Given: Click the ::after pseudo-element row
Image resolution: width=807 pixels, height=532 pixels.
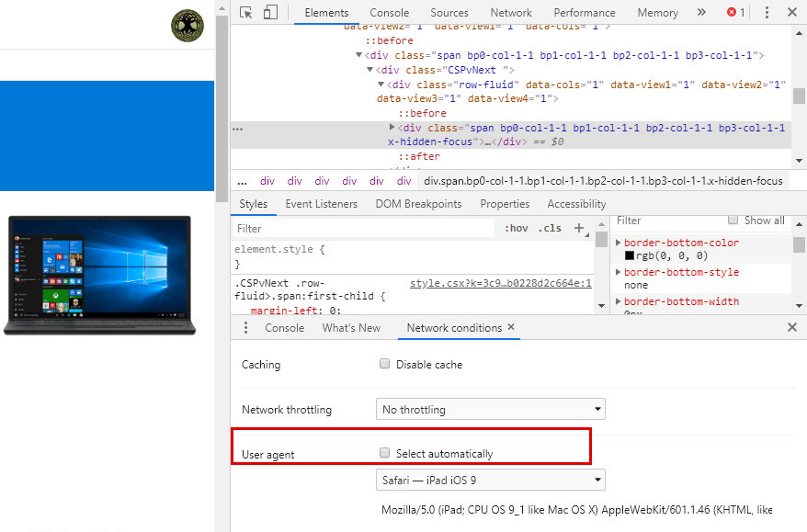Looking at the screenshot, I should (419, 156).
